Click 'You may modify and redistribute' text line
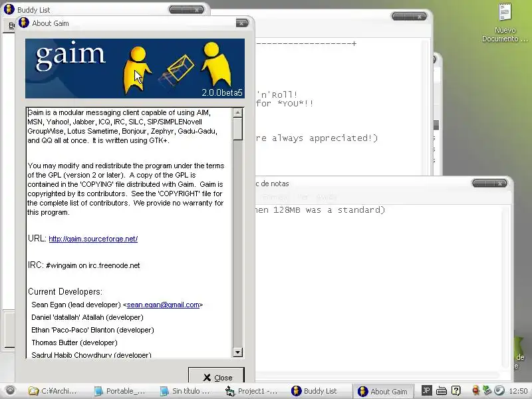Image resolution: width=532 pixels, height=399 pixels. [x=126, y=166]
